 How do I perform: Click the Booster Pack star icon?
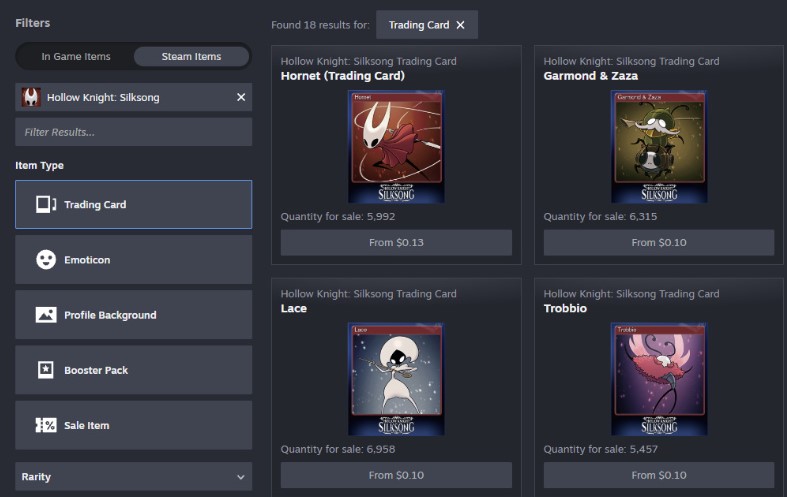click(46, 370)
